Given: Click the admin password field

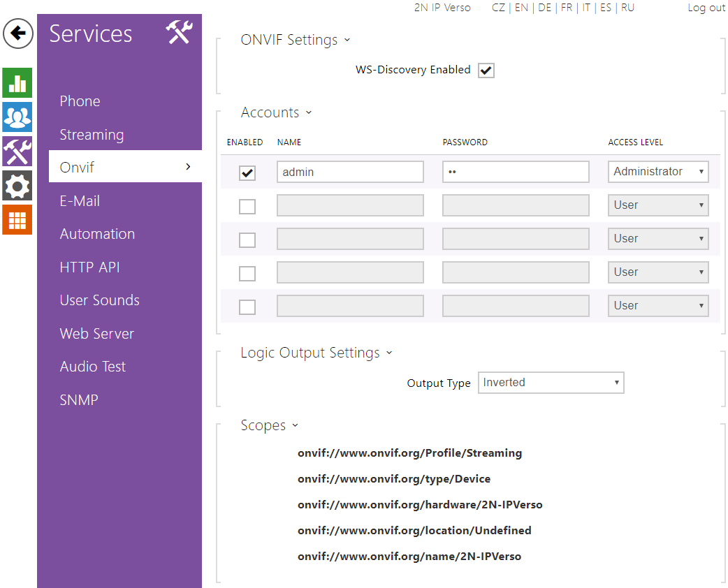Looking at the screenshot, I should 516,172.
